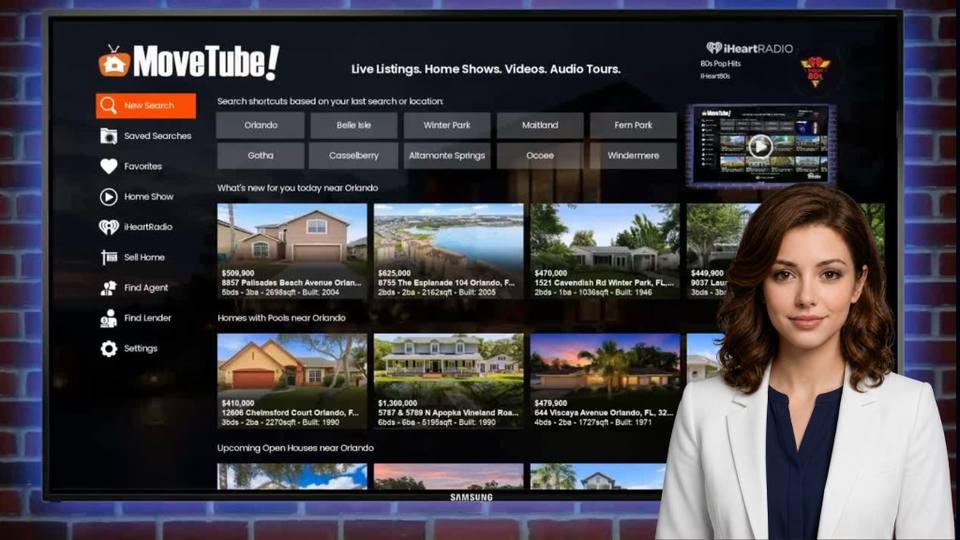Click the $410,000 price text
960x540 pixels.
pyautogui.click(x=238, y=403)
